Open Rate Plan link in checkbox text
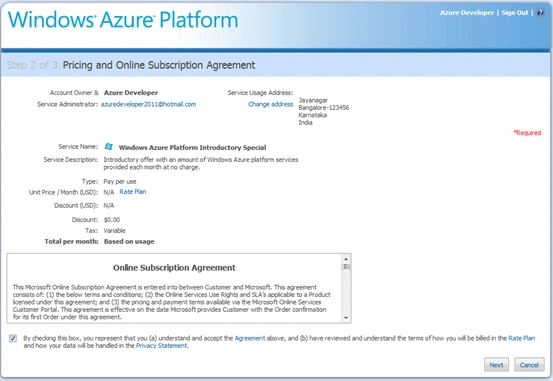The image size is (553, 381). [522, 338]
